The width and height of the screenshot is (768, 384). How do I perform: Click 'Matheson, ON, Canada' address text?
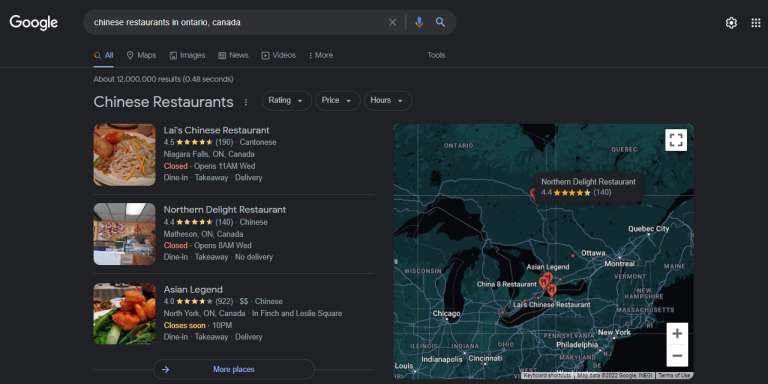pyautogui.click(x=203, y=234)
